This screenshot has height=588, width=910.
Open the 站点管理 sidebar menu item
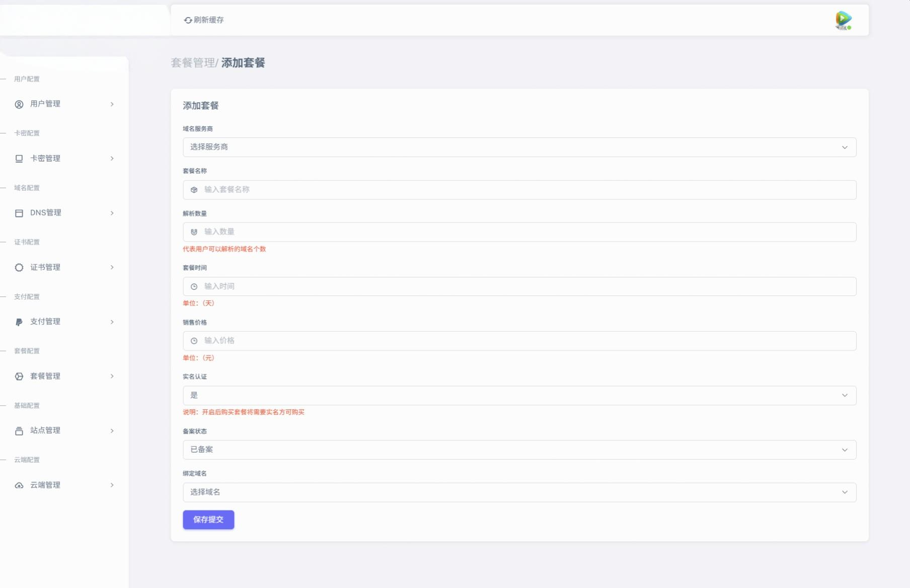[x=45, y=430]
